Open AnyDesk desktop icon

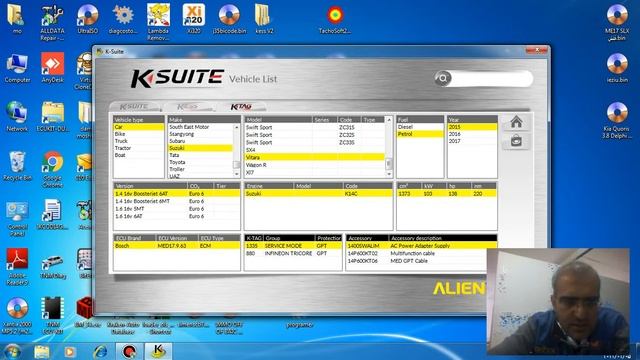[x=52, y=67]
